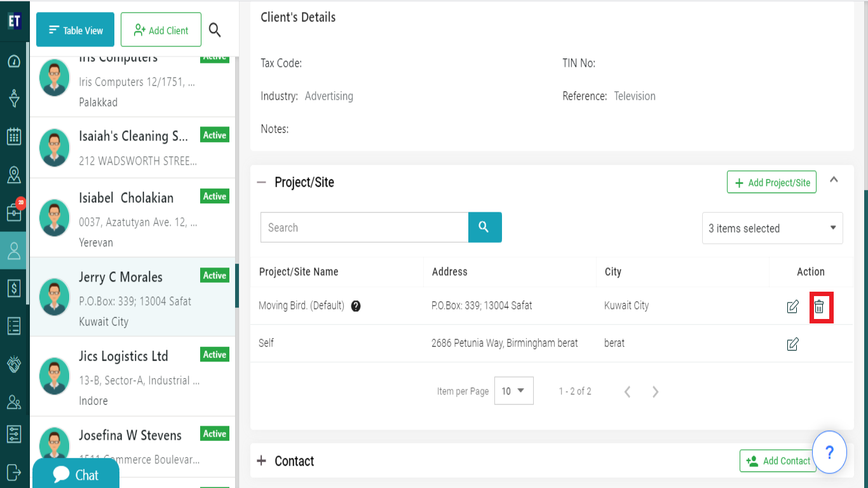Click the Action column header
868x488 pixels.
tap(811, 271)
